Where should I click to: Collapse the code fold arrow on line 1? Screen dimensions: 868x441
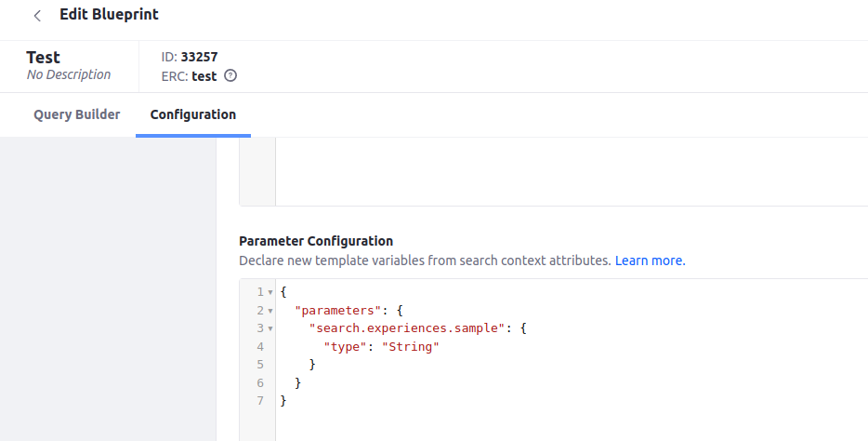click(x=270, y=292)
